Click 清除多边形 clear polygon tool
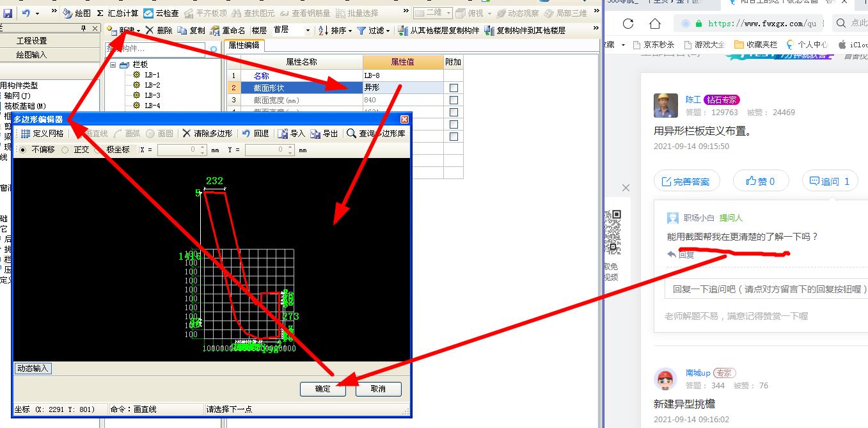 (207, 134)
